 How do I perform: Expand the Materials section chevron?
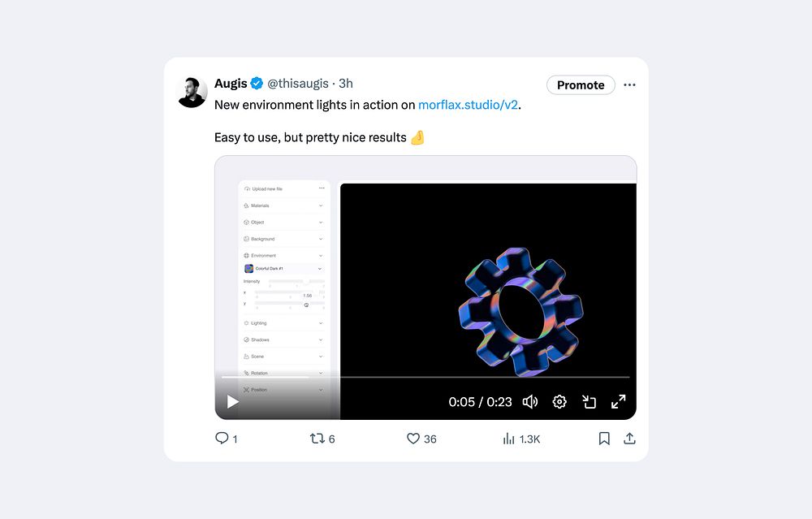click(x=321, y=205)
